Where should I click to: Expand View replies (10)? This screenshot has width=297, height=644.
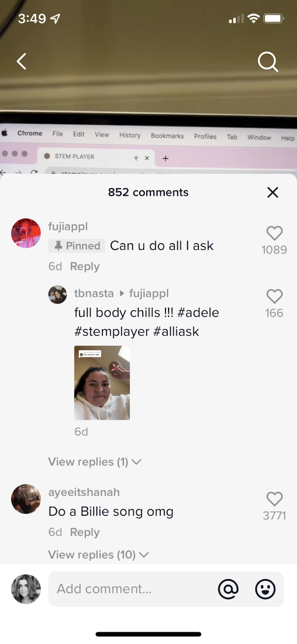point(98,555)
